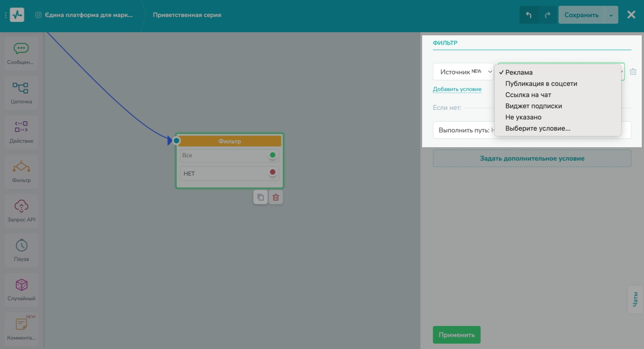Select the Random (Случайный) dice icon
The width and height of the screenshot is (644, 349).
21,285
